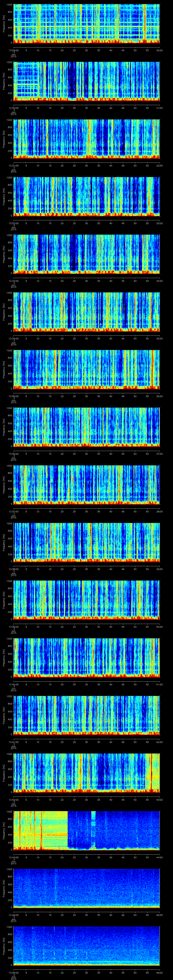Click the 46:00 end time label

[159, 972]
